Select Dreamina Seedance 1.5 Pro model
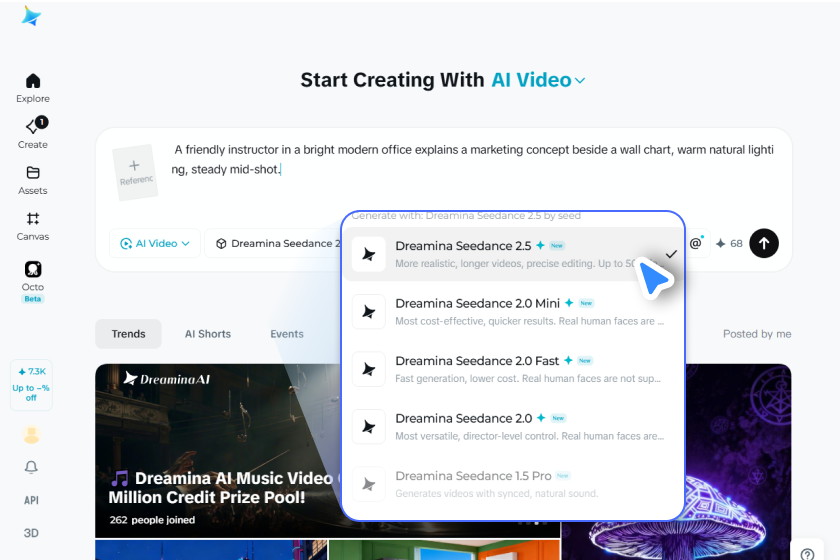 [513, 484]
